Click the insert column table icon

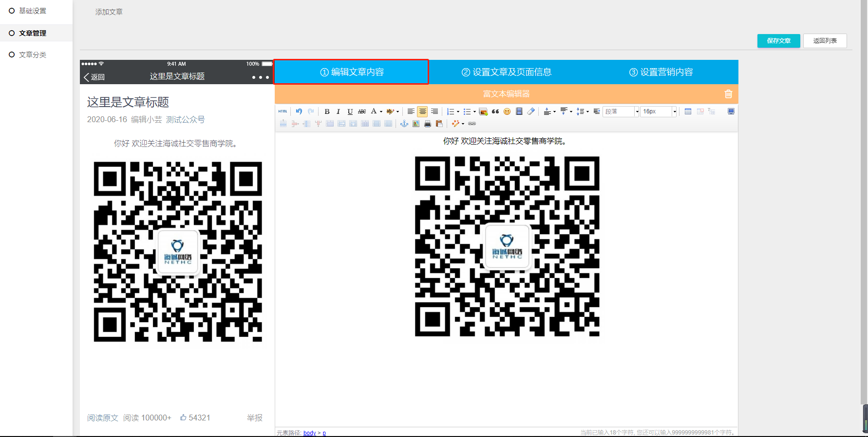(x=306, y=124)
